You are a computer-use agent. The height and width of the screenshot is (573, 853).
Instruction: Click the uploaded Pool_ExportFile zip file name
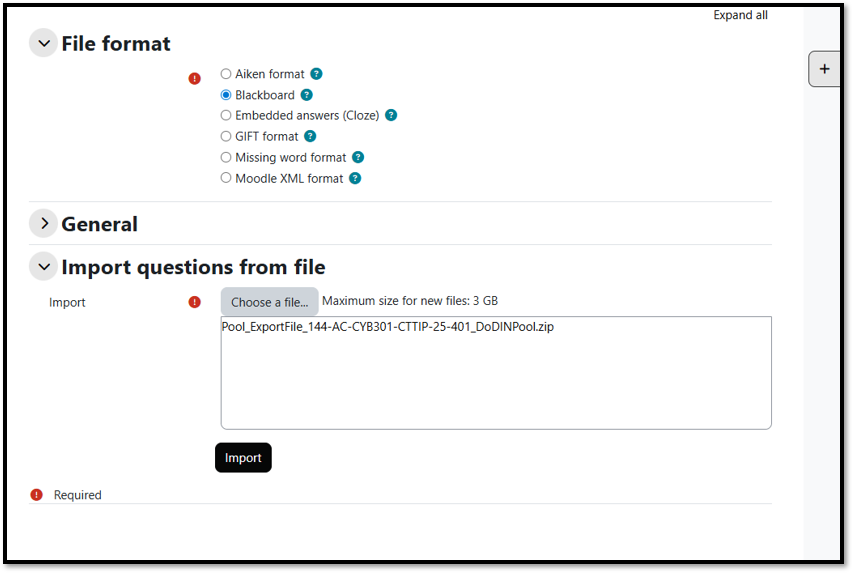tap(387, 327)
